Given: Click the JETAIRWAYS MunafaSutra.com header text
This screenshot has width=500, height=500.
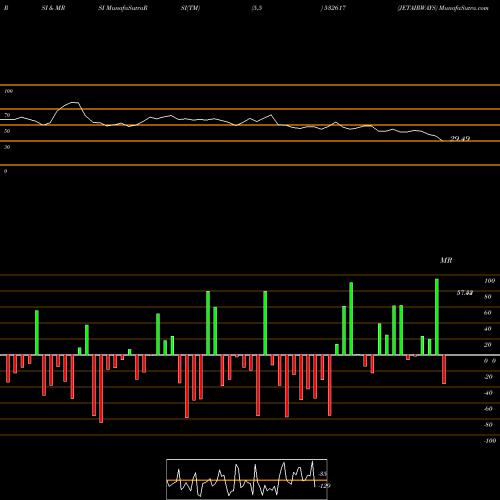Looking at the screenshot, I should click(443, 8).
